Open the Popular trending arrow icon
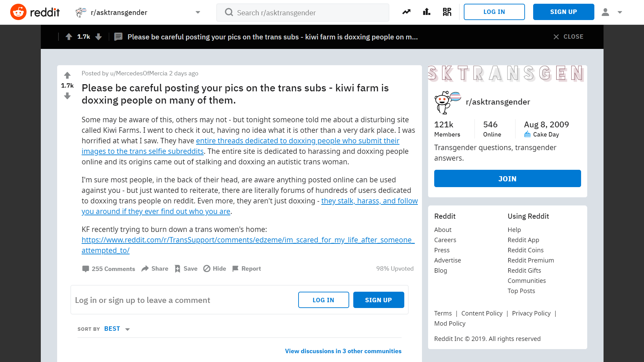644x362 pixels. (406, 12)
